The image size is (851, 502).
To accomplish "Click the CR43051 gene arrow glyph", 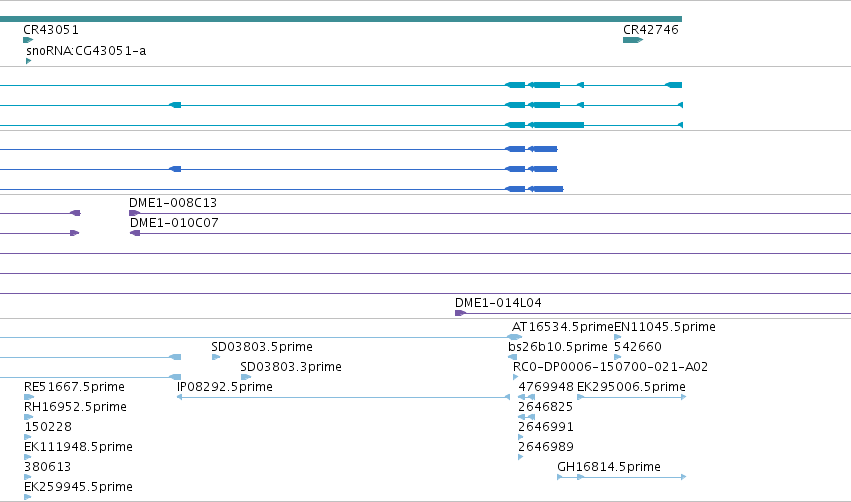I will 28,40.
